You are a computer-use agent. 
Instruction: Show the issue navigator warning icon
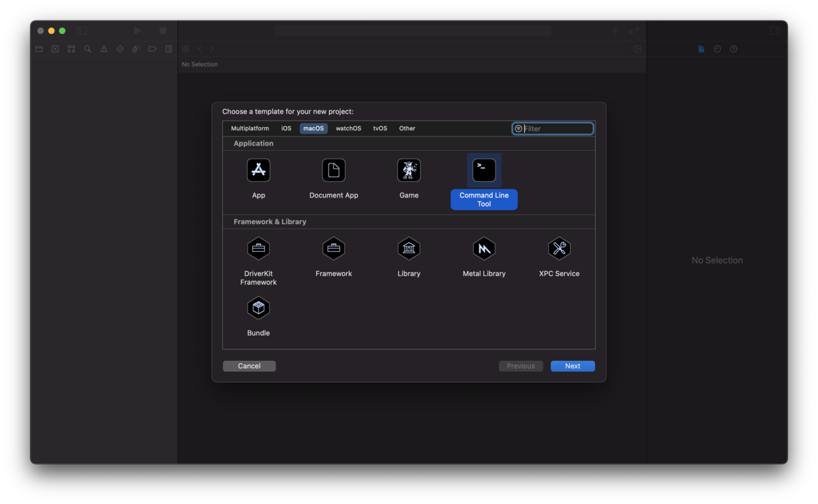[x=104, y=49]
